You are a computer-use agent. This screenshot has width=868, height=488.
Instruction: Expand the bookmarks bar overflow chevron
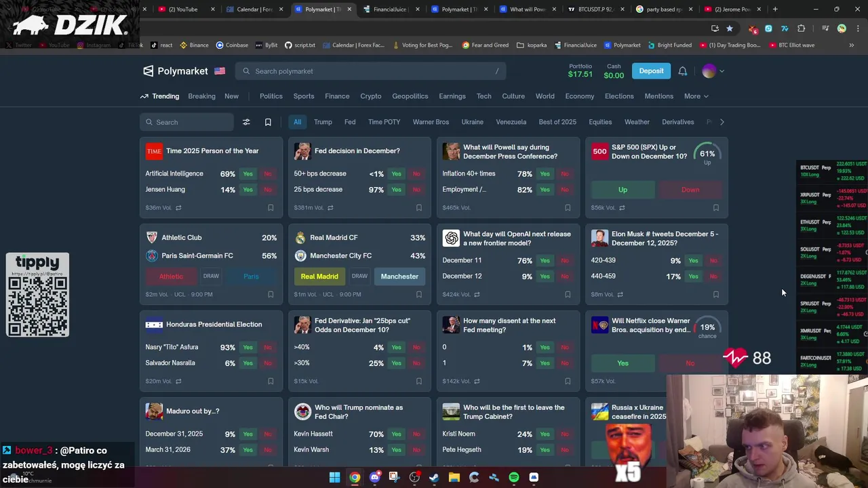pos(852,45)
